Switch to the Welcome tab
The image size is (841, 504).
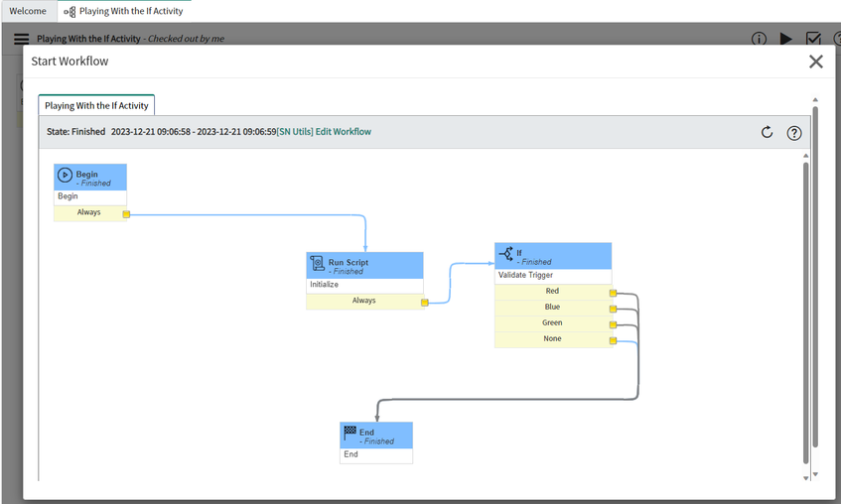coord(28,11)
